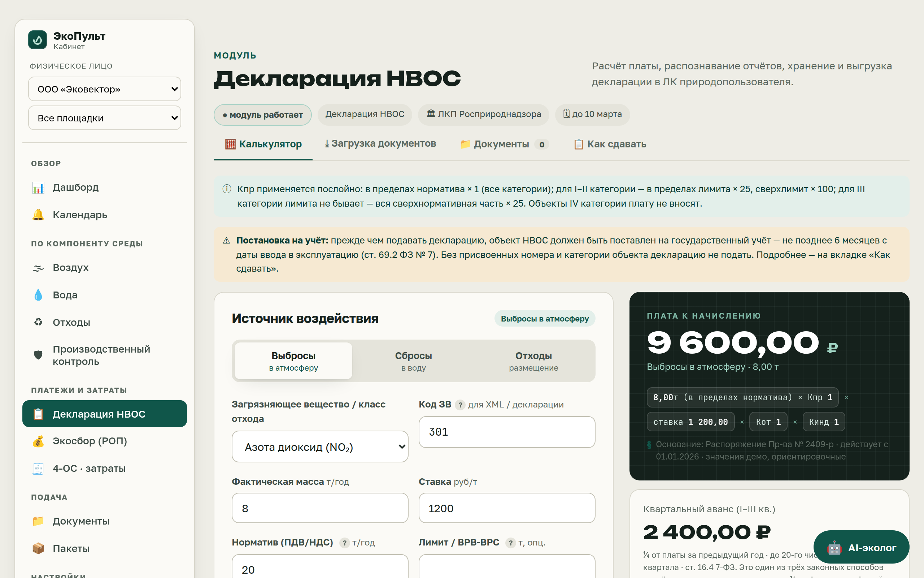924x578 pixels.
Task: Click the bank icon in ЛКП Росприроднадзора chip
Action: [431, 113]
